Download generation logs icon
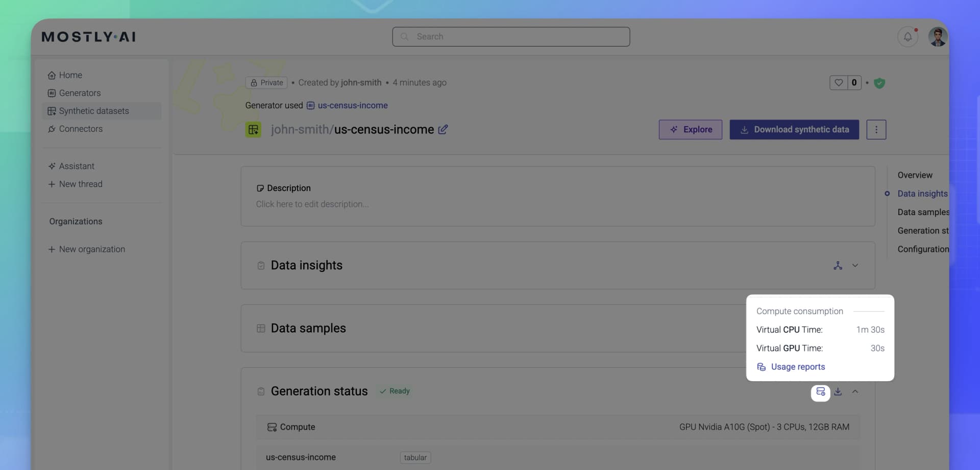 [838, 392]
